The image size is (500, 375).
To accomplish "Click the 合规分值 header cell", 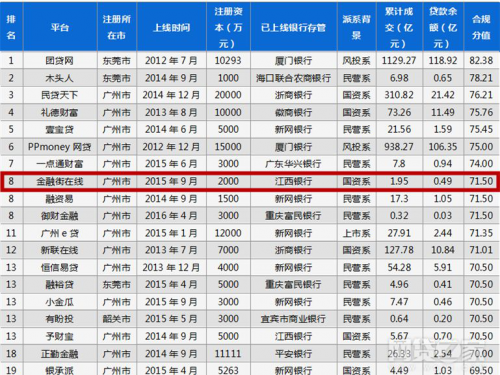I will click(x=481, y=27).
